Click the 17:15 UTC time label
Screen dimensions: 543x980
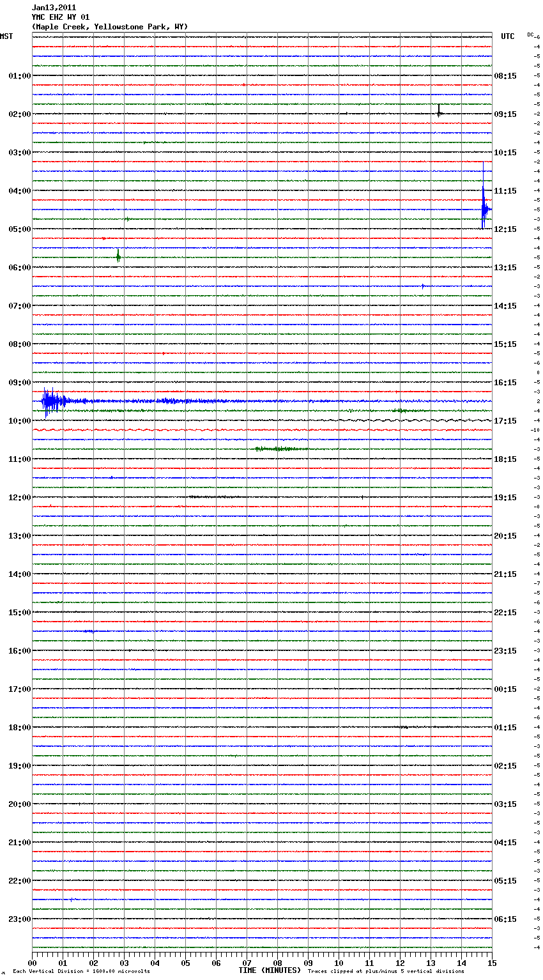pos(505,421)
